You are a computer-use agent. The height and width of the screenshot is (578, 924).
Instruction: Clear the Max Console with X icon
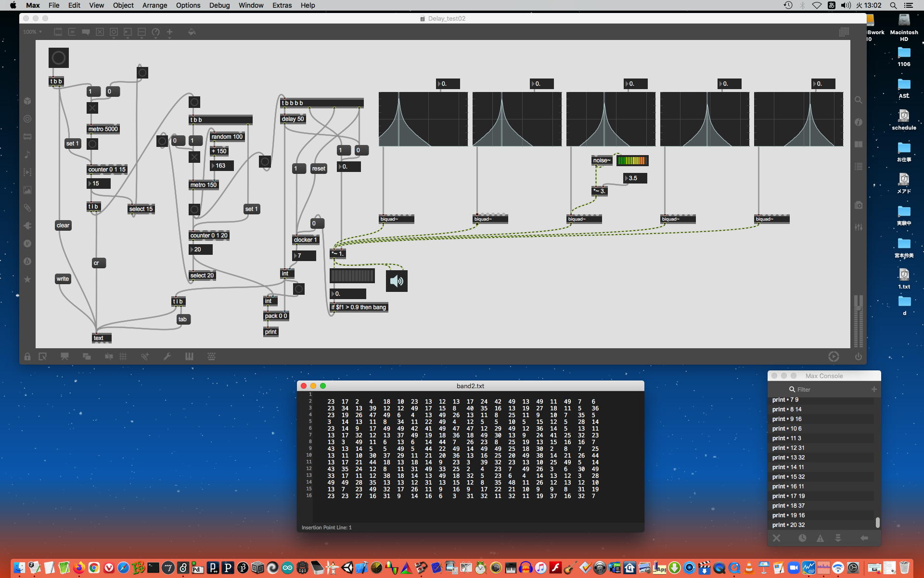click(x=776, y=538)
